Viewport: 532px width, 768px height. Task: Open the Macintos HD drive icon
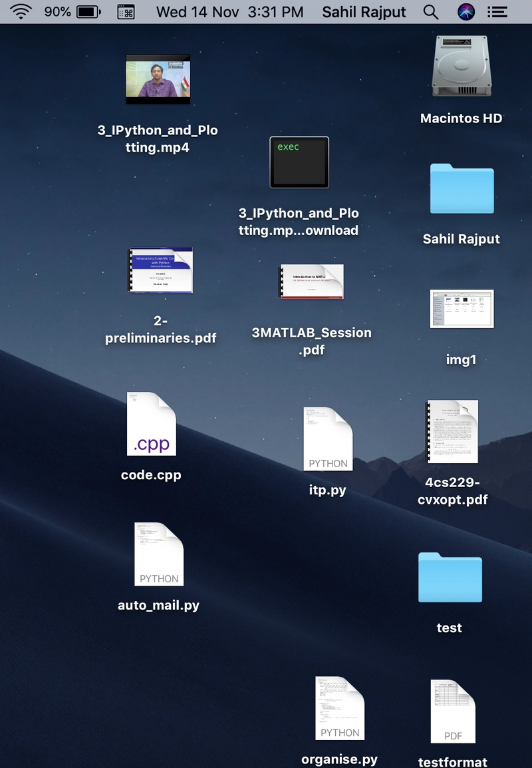[462, 66]
